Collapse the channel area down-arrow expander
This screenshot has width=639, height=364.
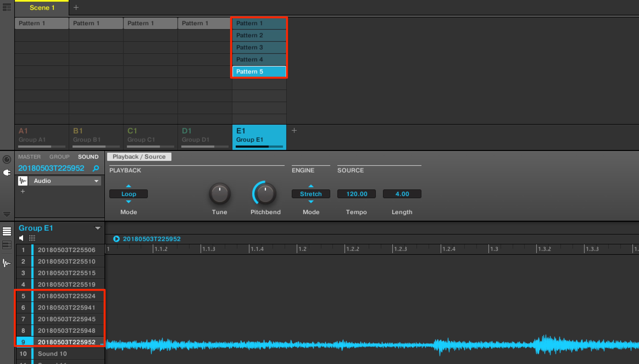(7, 214)
